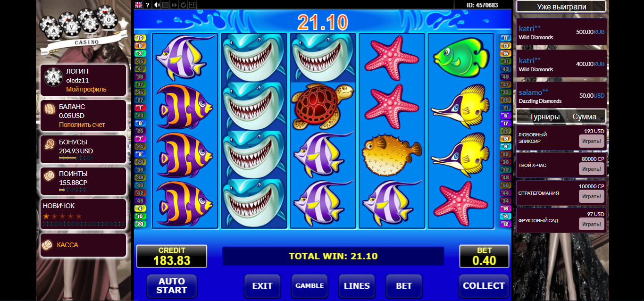
Task: Open the panel layout icon in top bar
Action: pos(192,5)
